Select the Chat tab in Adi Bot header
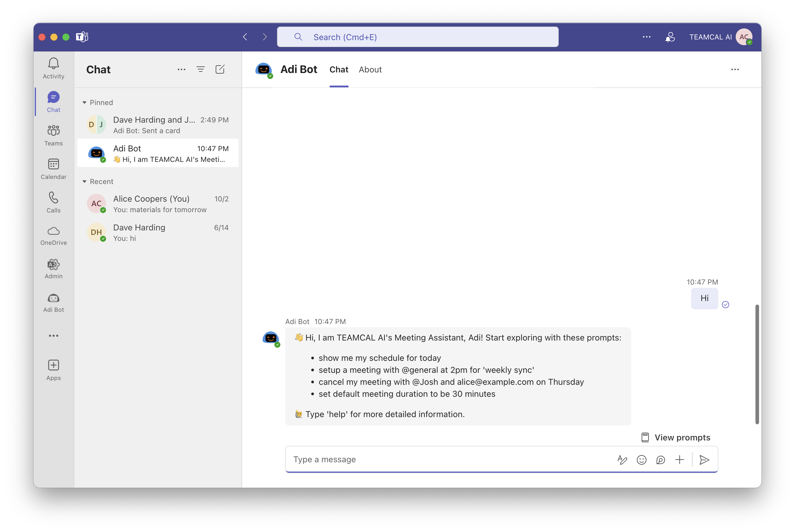The width and height of the screenshot is (795, 532). coord(338,69)
